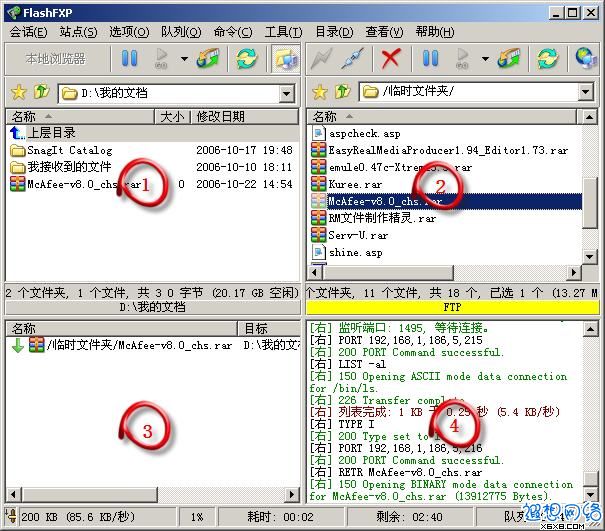The width and height of the screenshot is (605, 531).
Task: Click the local pane pause button
Action: (129, 59)
